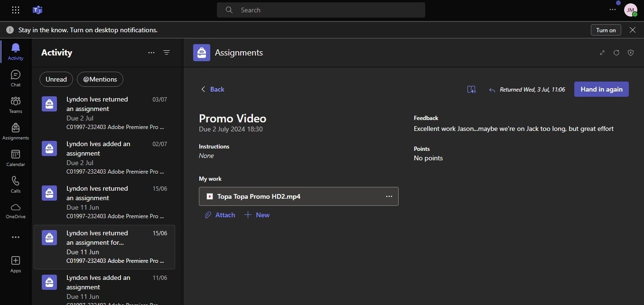Click the Immersive Reader icon
Screen dimensions: 644x305
471,89
